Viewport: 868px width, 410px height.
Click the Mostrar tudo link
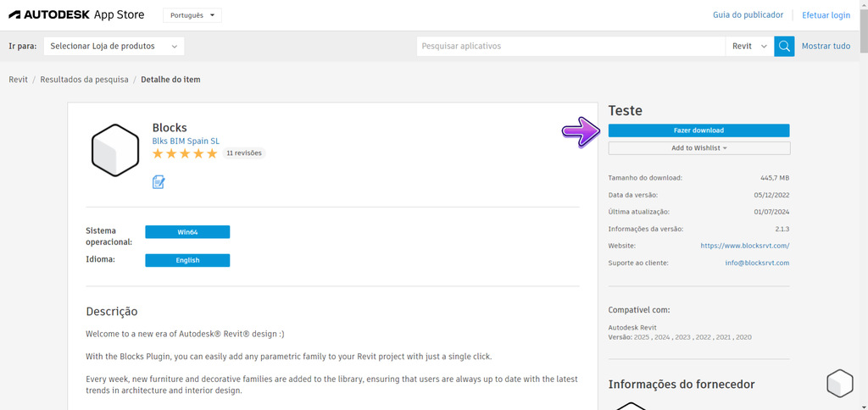826,47
